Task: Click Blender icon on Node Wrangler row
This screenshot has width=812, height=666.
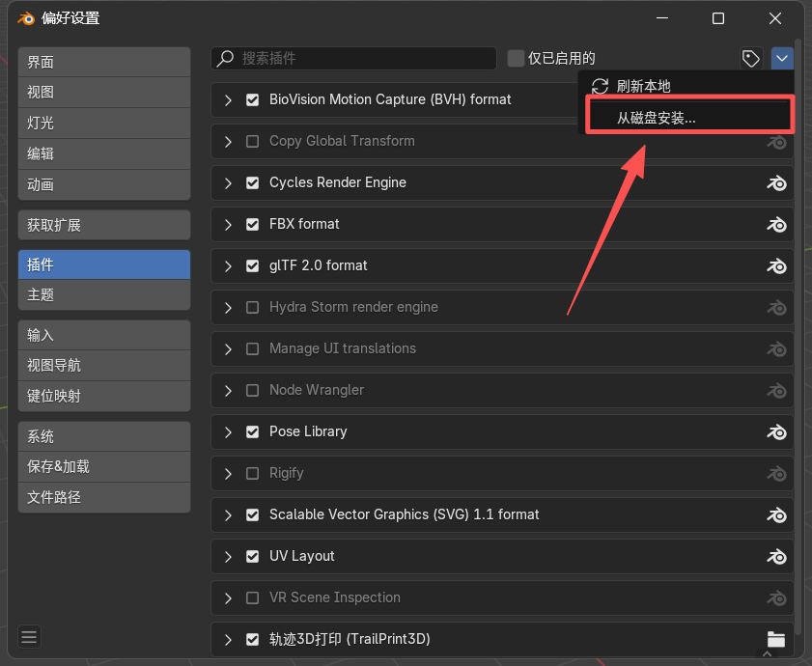Action: (x=777, y=391)
